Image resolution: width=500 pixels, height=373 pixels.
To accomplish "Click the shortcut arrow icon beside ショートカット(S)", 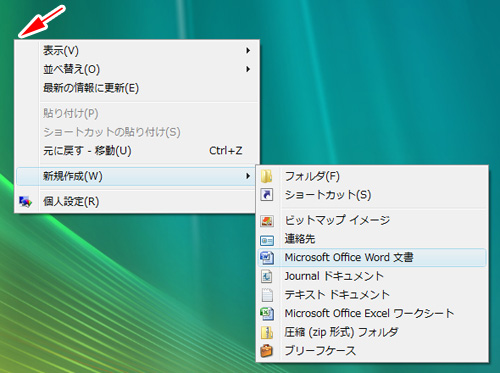I will (x=266, y=195).
